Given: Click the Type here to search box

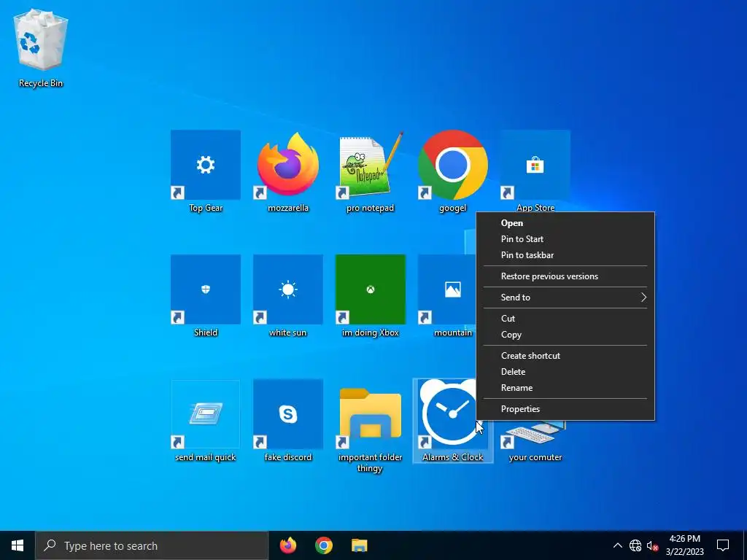Looking at the screenshot, I should 152,545.
